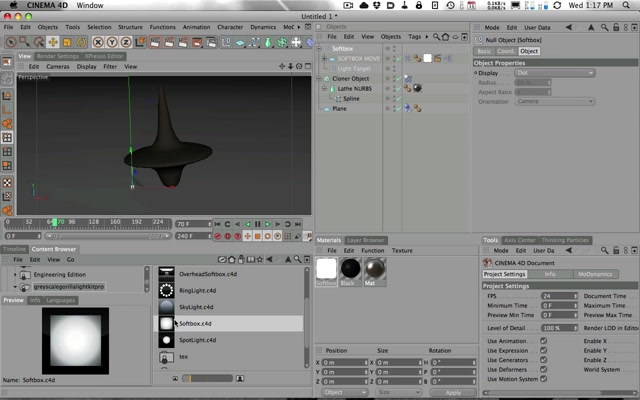Viewport: 640px width, 400px height.
Task: Collapse the Lathe NURBS hierarchy
Action: click(x=324, y=88)
